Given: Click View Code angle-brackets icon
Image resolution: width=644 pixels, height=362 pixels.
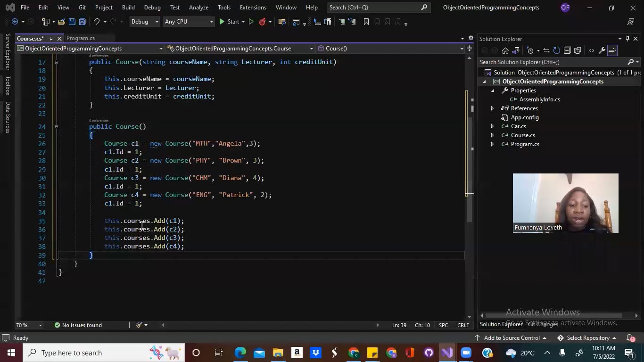Looking at the screenshot, I should [x=592, y=50].
